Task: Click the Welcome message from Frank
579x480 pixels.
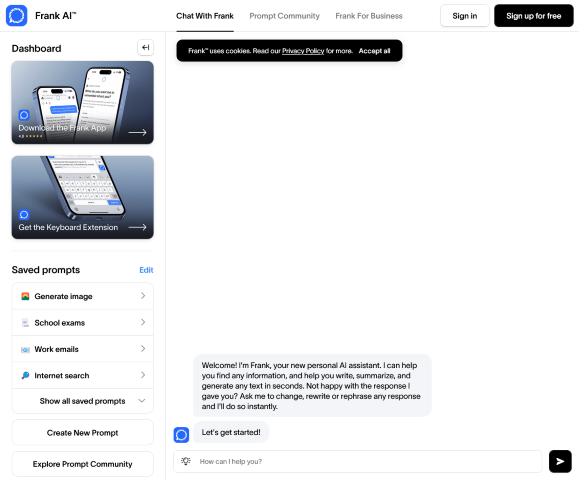Action: click(x=312, y=385)
